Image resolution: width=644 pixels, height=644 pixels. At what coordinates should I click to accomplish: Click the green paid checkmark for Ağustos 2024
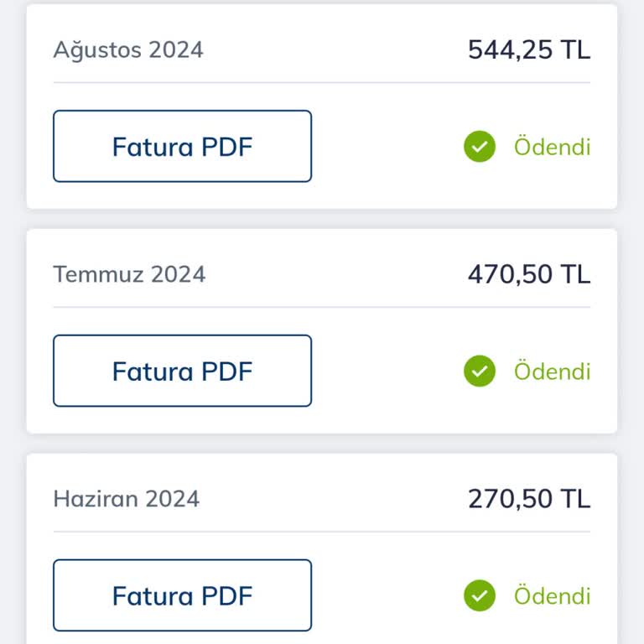click(x=480, y=146)
